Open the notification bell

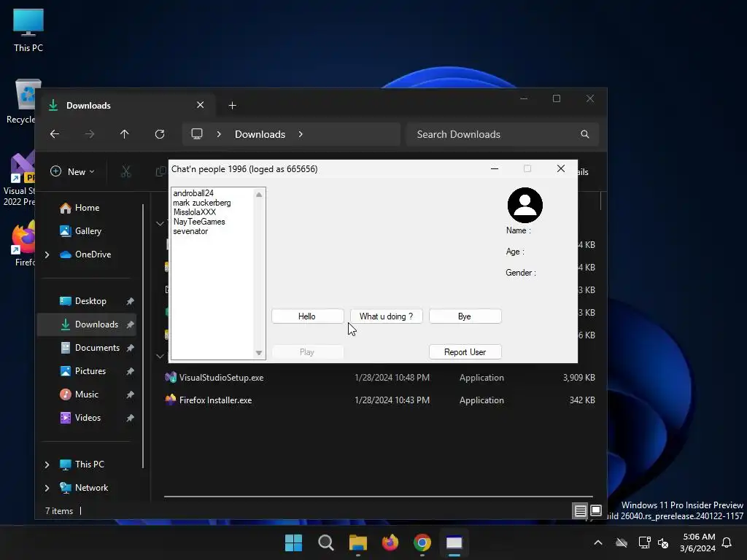point(727,542)
